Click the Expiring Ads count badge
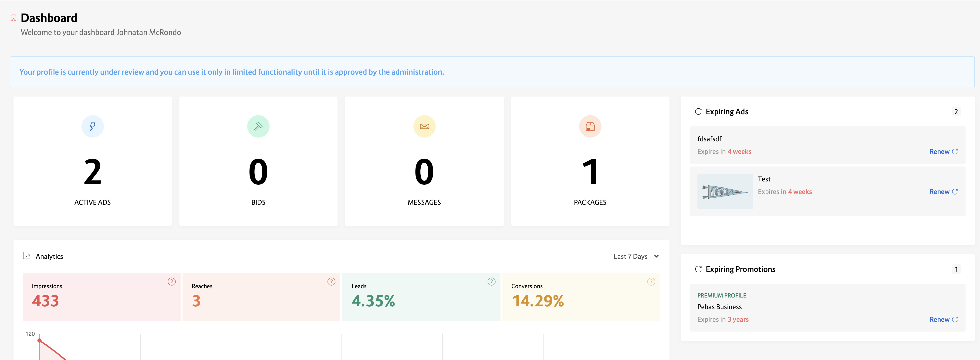The image size is (980, 360). tap(956, 112)
